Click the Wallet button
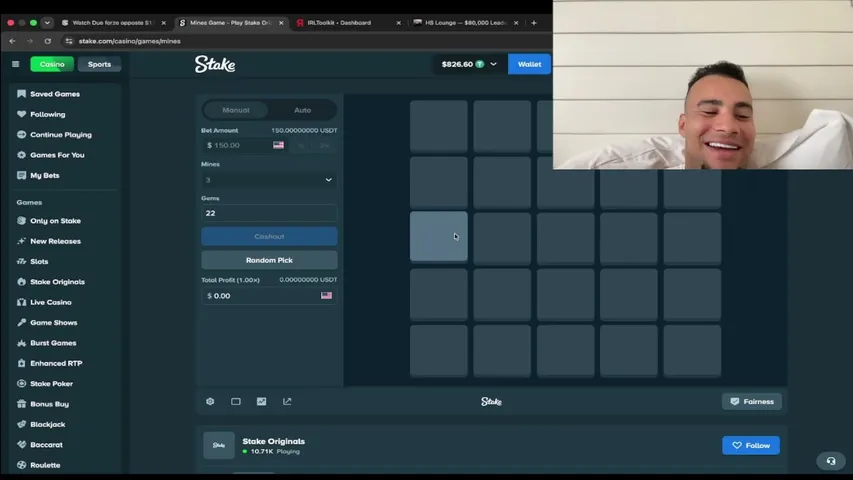Image resolution: width=853 pixels, height=480 pixels. tap(529, 64)
